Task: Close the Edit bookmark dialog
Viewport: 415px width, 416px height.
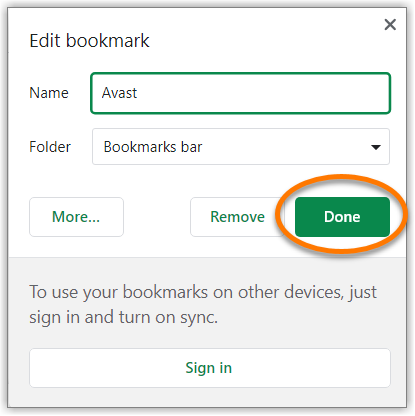Action: coord(390,25)
